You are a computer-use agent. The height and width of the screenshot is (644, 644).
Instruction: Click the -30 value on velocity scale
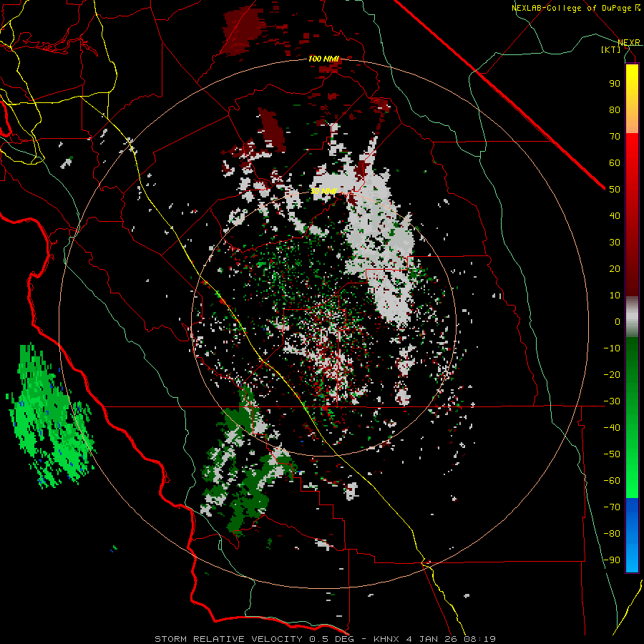click(x=612, y=401)
